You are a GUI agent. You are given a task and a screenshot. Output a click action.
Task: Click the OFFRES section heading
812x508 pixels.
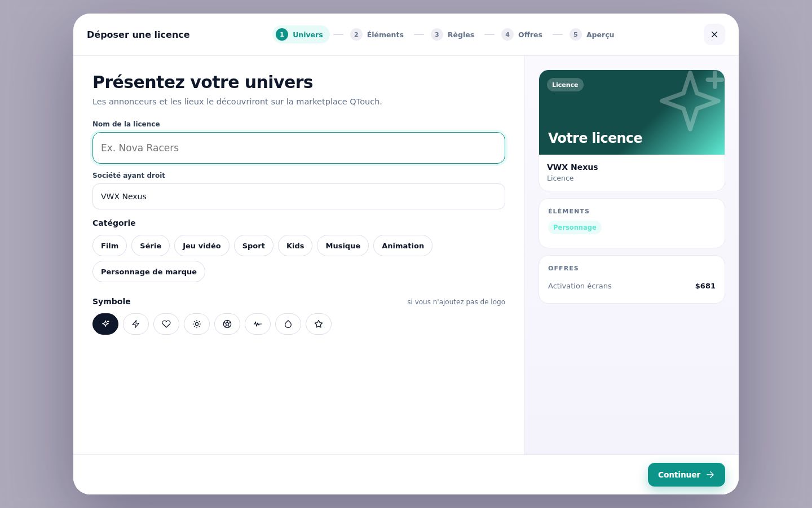[x=563, y=268]
